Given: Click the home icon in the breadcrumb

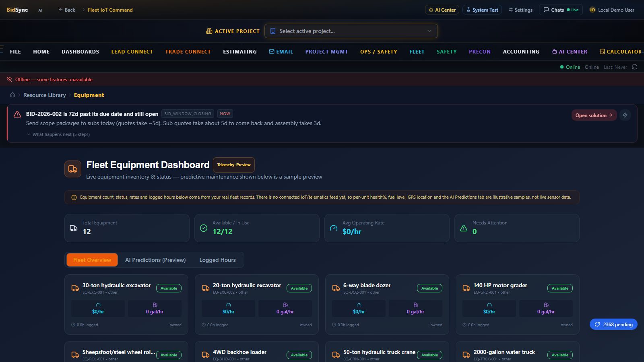Looking at the screenshot, I should pos(12,95).
